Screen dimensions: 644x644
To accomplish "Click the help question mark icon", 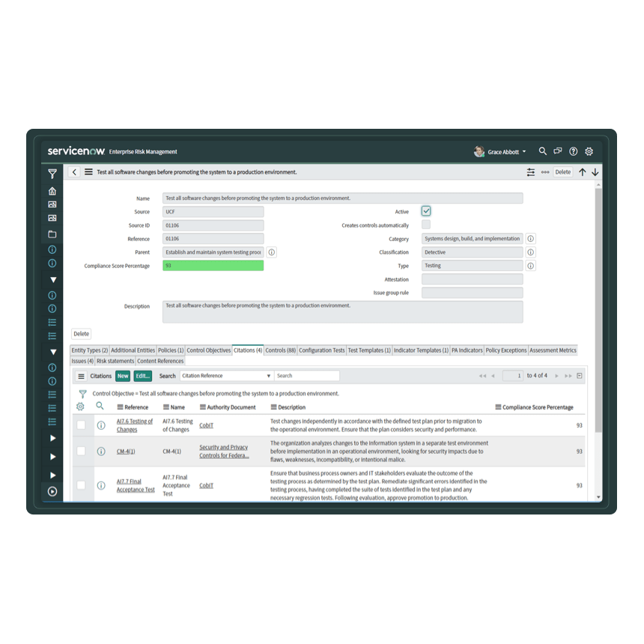I will coord(573,151).
